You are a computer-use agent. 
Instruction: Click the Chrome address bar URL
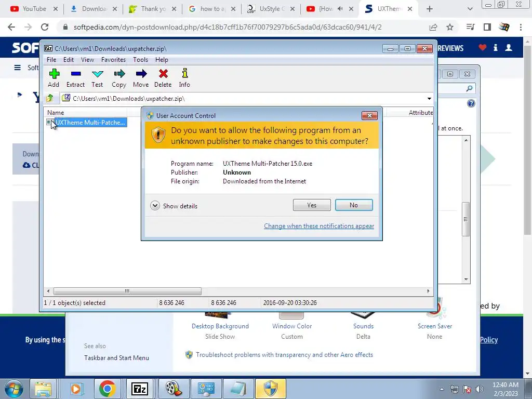point(228,27)
